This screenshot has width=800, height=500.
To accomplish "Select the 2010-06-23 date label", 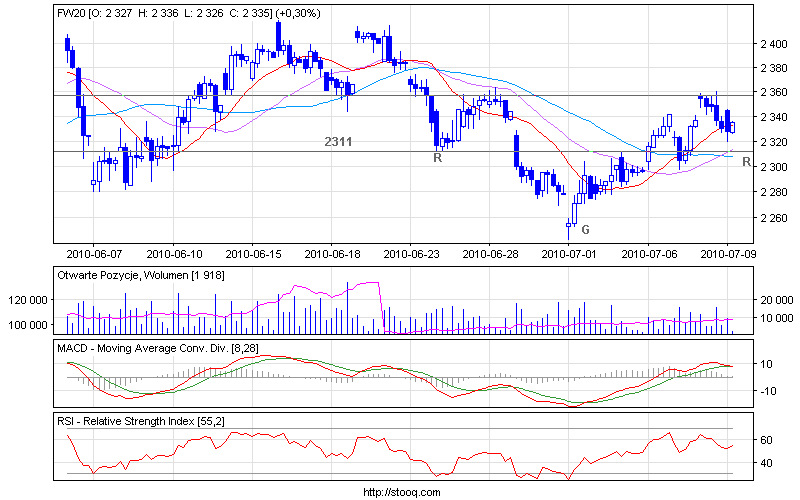I will pyautogui.click(x=410, y=254).
